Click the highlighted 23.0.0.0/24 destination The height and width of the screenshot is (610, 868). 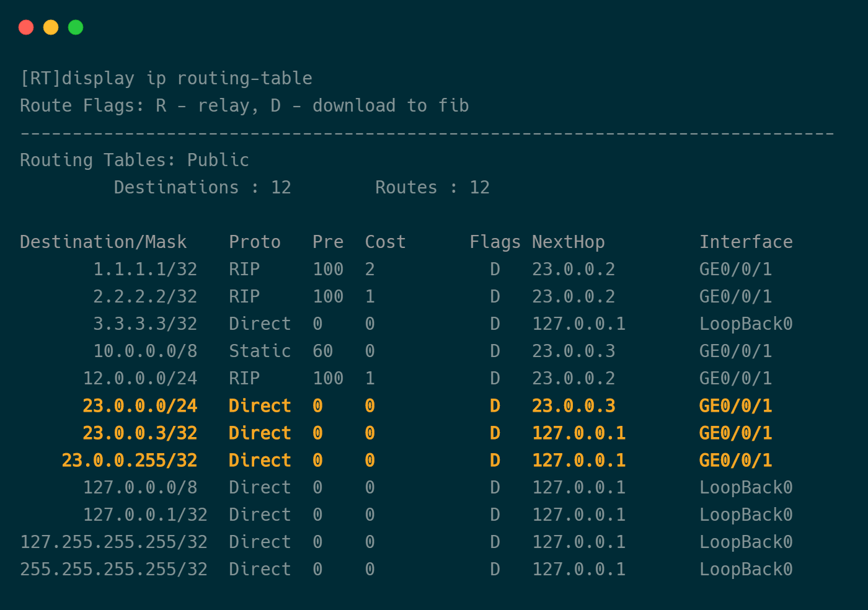coord(140,406)
